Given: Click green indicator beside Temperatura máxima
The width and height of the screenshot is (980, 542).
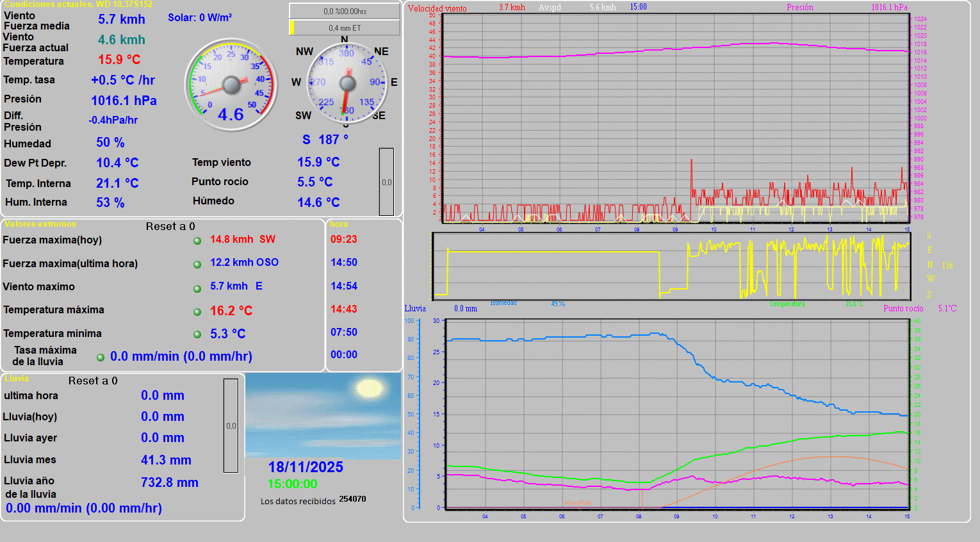Looking at the screenshot, I should [x=197, y=312].
